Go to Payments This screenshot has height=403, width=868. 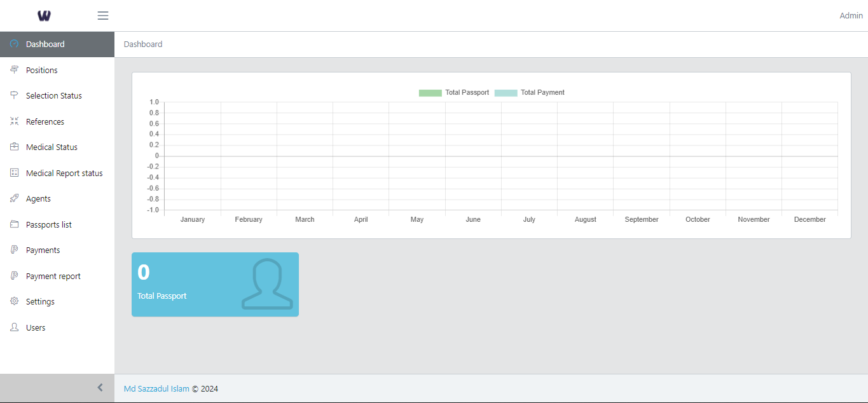pos(57,250)
